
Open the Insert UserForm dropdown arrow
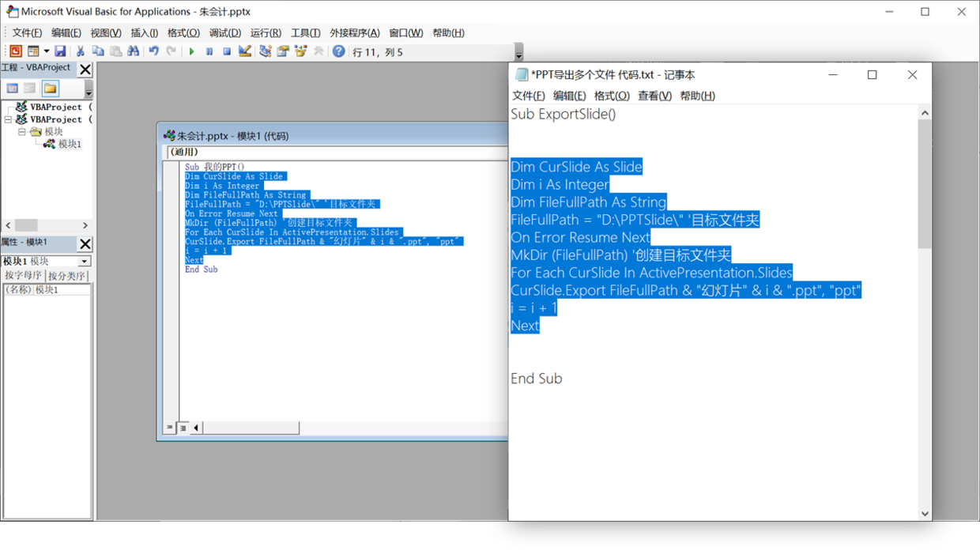pyautogui.click(x=46, y=51)
